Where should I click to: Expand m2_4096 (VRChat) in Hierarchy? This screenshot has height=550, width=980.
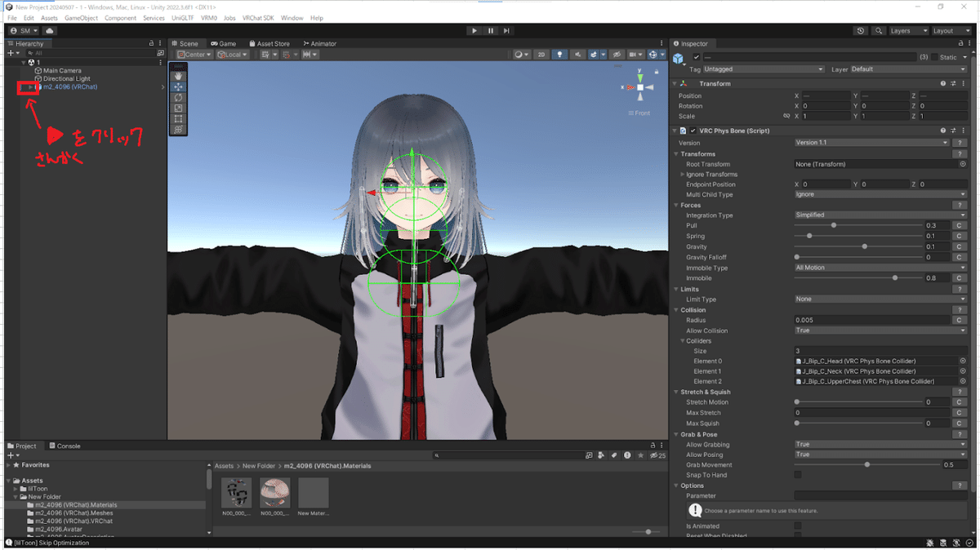pyautogui.click(x=31, y=86)
